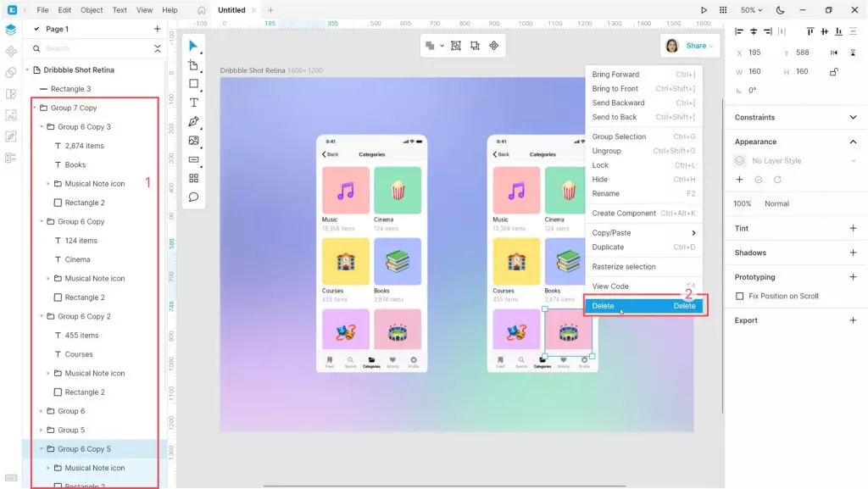
Task: Select the Comment tool
Action: coord(193,197)
